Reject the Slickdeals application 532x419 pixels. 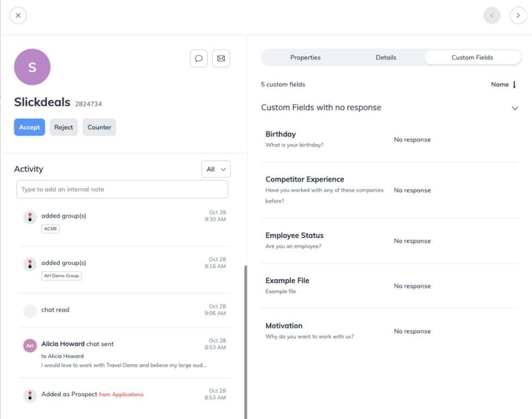coord(63,127)
